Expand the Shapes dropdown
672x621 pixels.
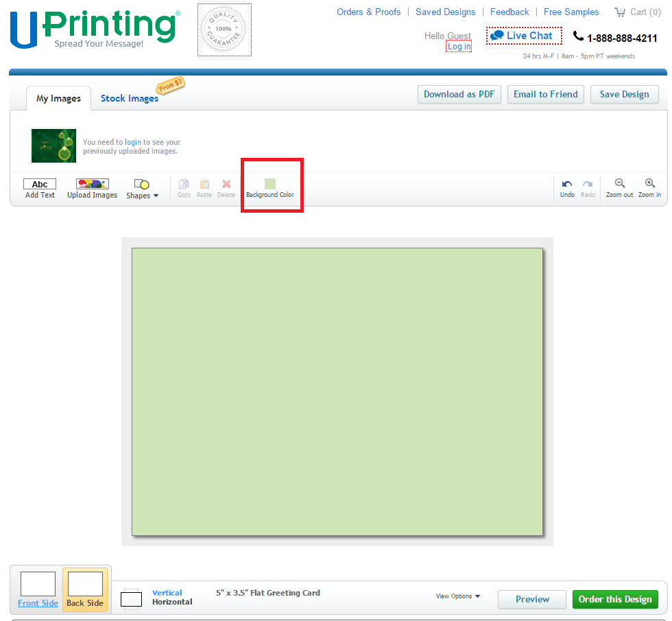[142, 189]
